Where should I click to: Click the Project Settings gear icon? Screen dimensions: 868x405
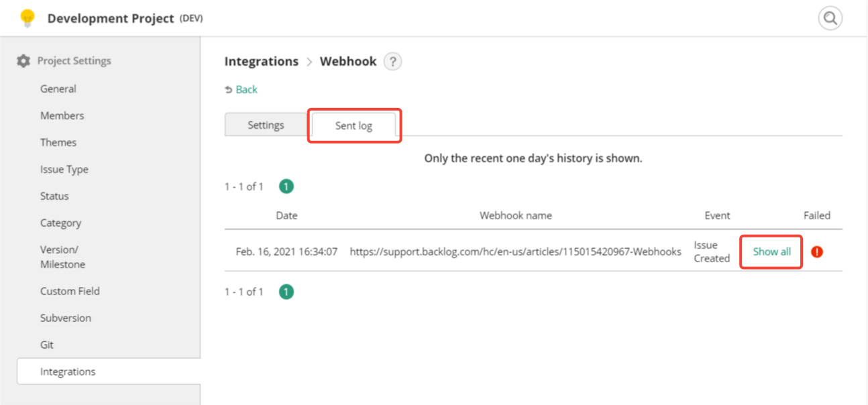(23, 61)
